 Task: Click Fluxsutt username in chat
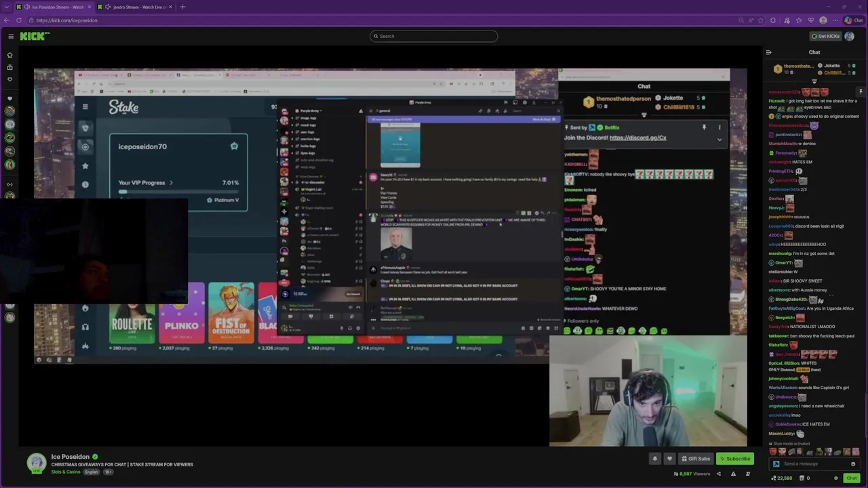click(x=776, y=101)
